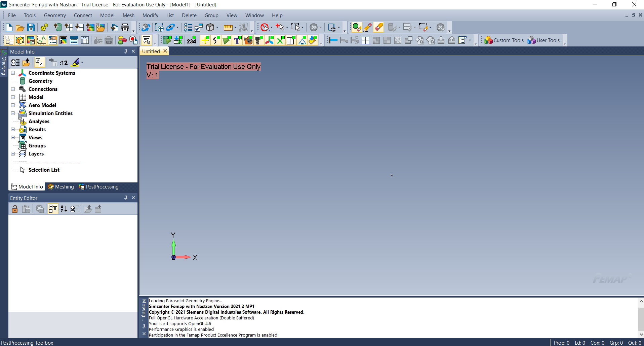Screen dimensions: 644x346
Task: Open the Print icon on the toolbar
Action: click(x=126, y=27)
